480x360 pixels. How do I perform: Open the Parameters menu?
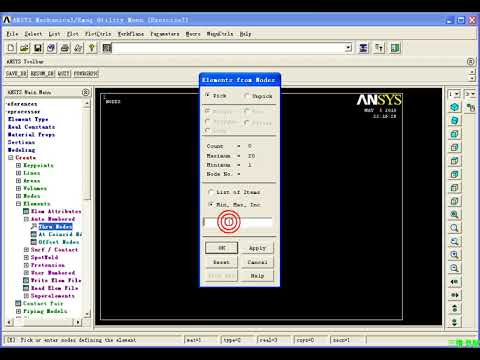[x=165, y=34]
